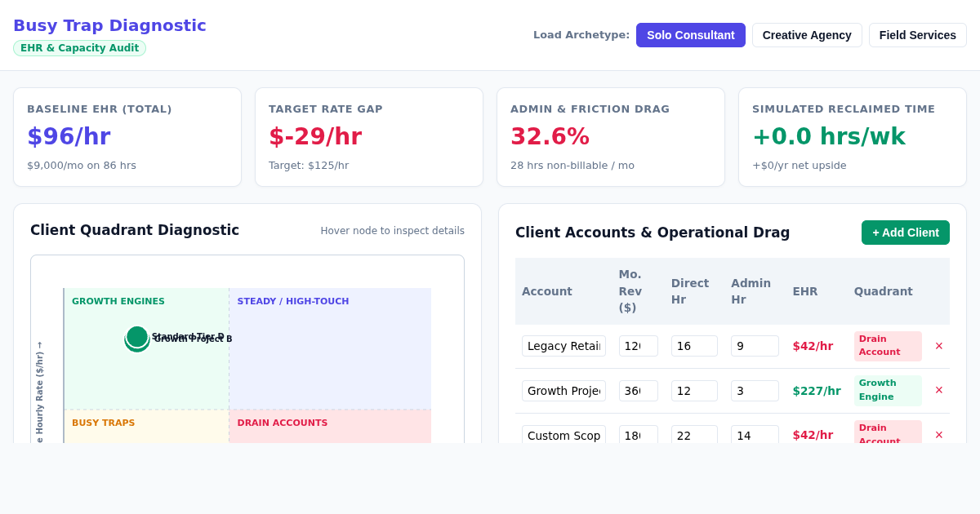Click the green node in the quadrant chart
The image size is (980, 514).
click(137, 337)
